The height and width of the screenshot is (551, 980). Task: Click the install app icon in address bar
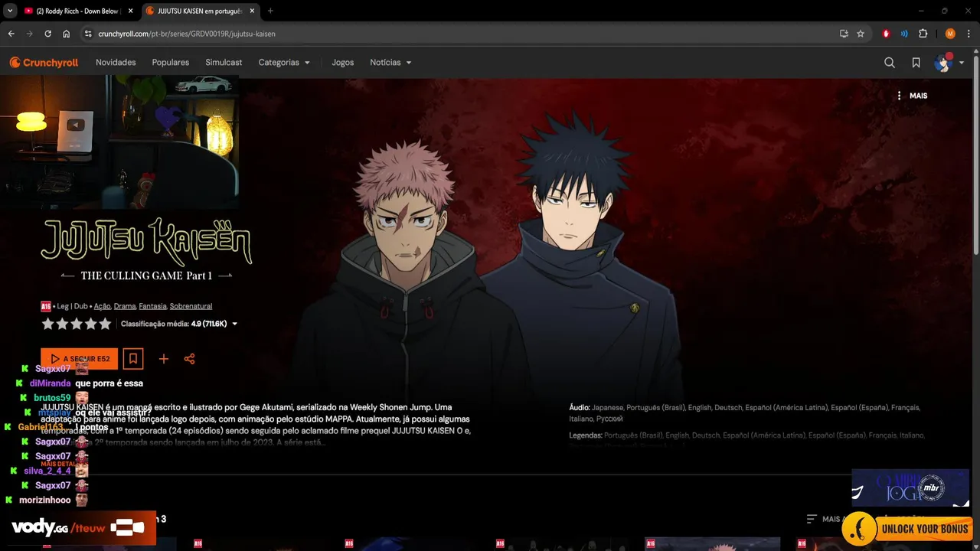tap(844, 34)
